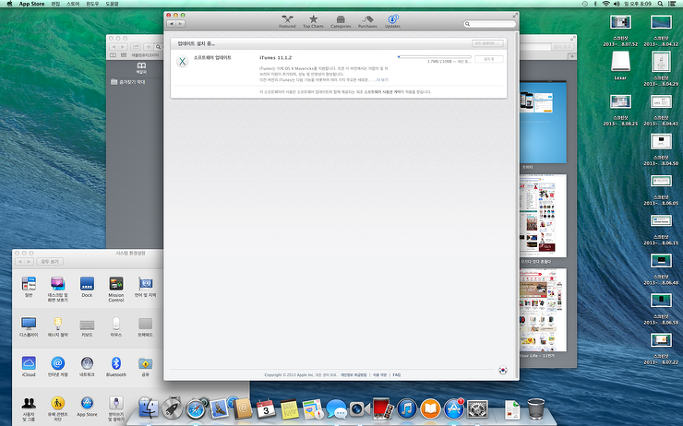Enter fullscreen for the App Store window
The width and height of the screenshot is (683, 426).
[x=515, y=15]
